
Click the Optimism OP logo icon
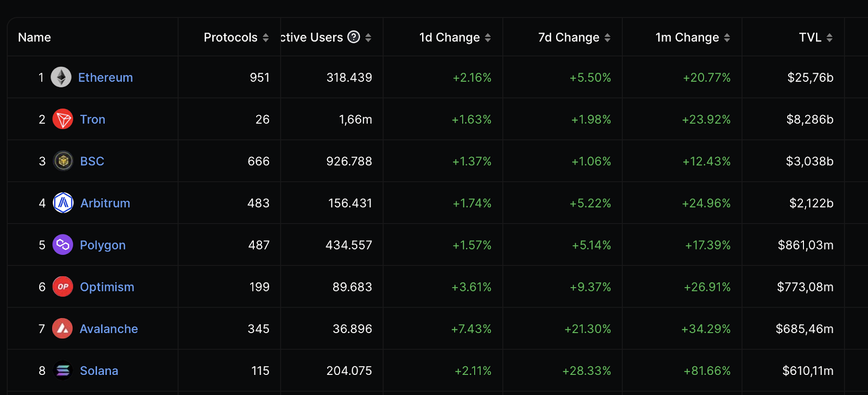click(x=63, y=286)
